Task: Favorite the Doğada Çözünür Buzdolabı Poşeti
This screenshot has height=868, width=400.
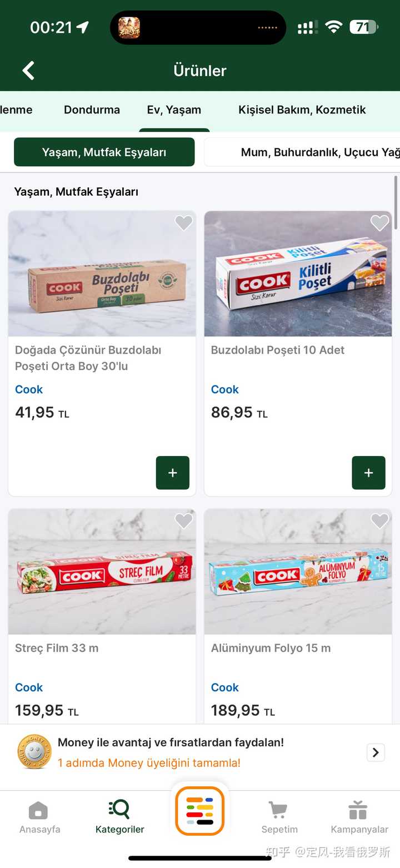Action: point(183,223)
